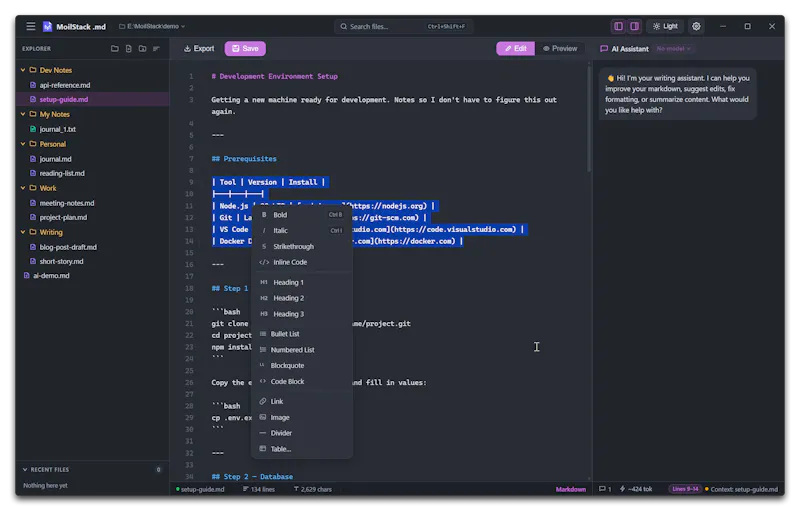Collapse the Personal folder
Viewport: 800px width, 511px height.
click(23, 144)
